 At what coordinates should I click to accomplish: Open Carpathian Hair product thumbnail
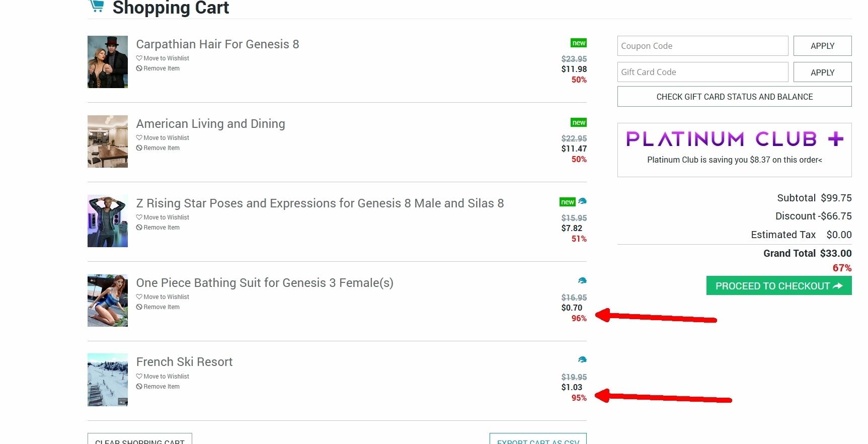click(108, 62)
